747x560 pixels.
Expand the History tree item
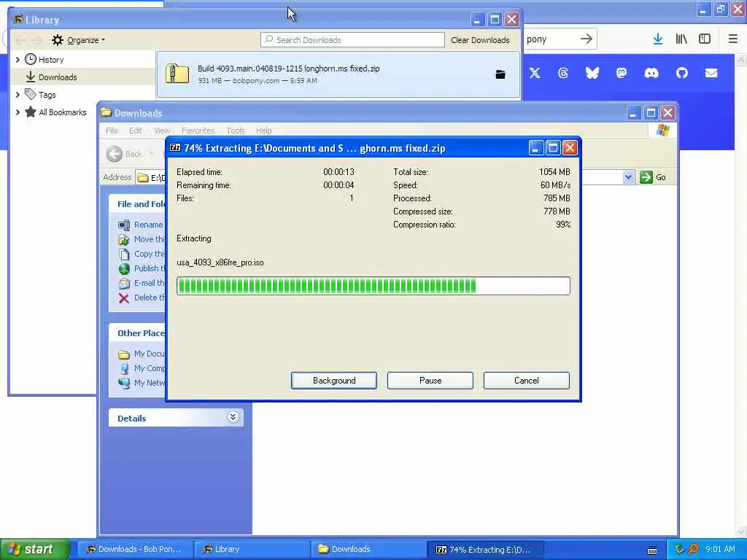[x=18, y=60]
